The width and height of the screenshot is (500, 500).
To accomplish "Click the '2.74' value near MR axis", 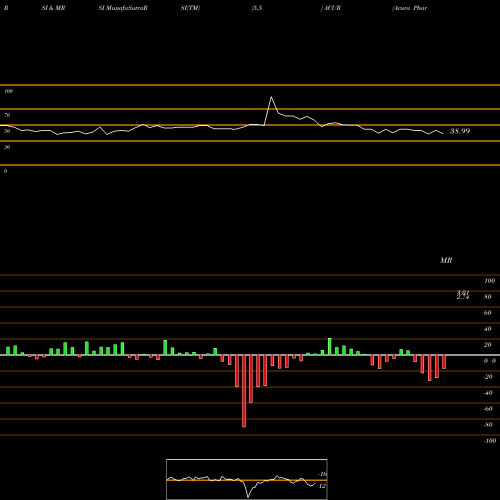I will [x=463, y=297].
